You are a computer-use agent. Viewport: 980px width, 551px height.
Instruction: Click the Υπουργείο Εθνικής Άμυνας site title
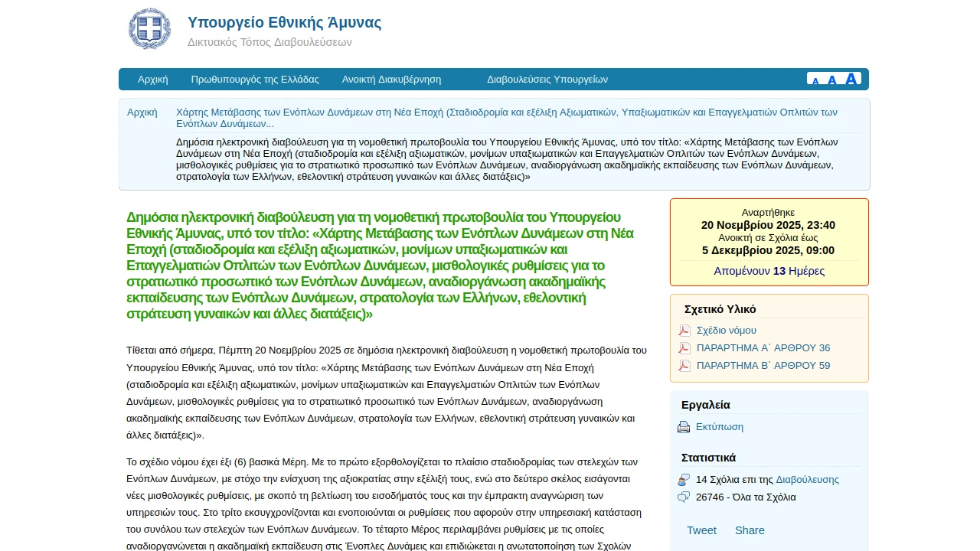pyautogui.click(x=284, y=23)
